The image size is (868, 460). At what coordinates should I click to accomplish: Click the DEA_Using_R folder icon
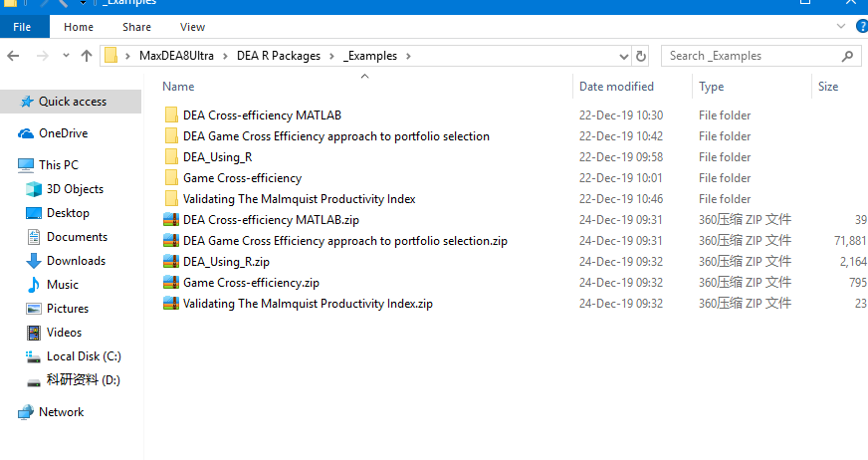[171, 157]
